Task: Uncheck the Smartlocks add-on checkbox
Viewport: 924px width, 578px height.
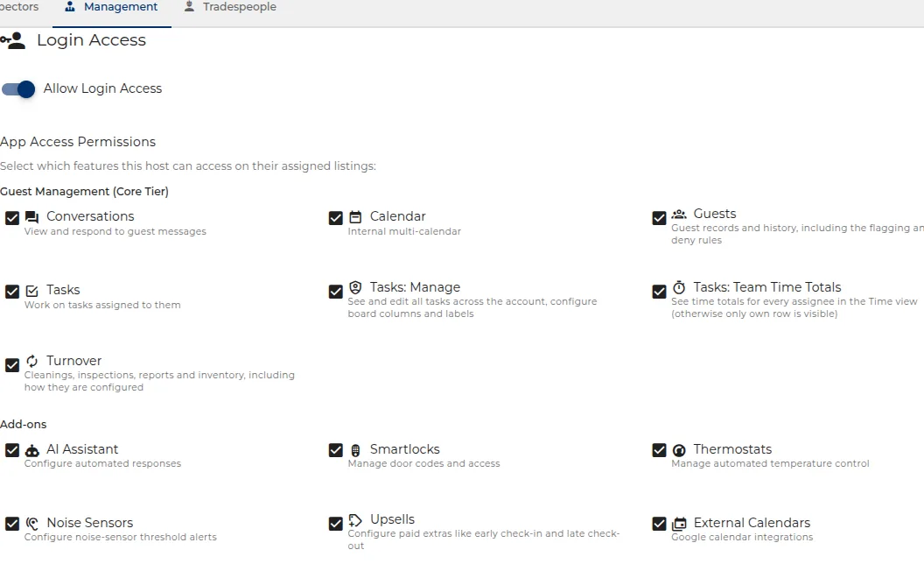Action: click(x=335, y=450)
